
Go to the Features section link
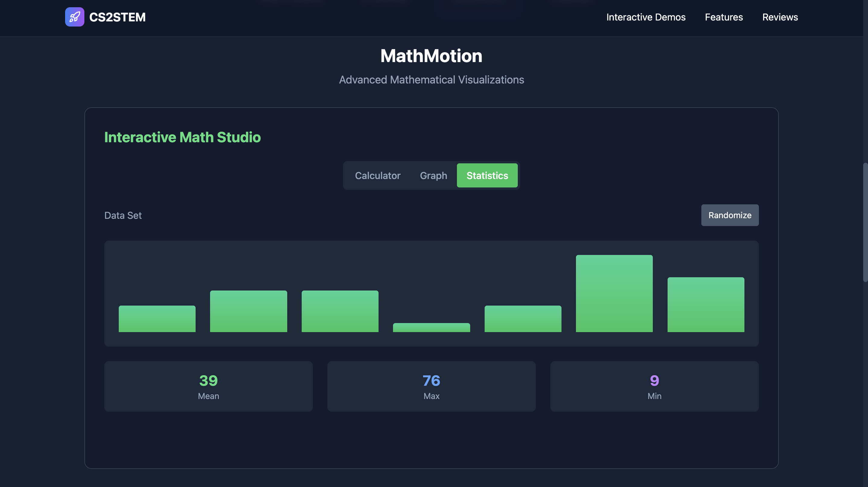click(723, 17)
